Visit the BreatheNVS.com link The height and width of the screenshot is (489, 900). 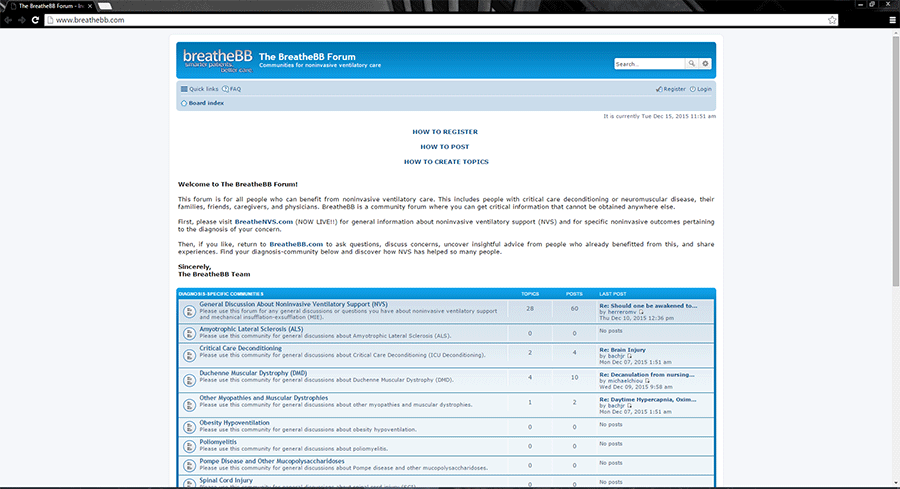pos(263,222)
